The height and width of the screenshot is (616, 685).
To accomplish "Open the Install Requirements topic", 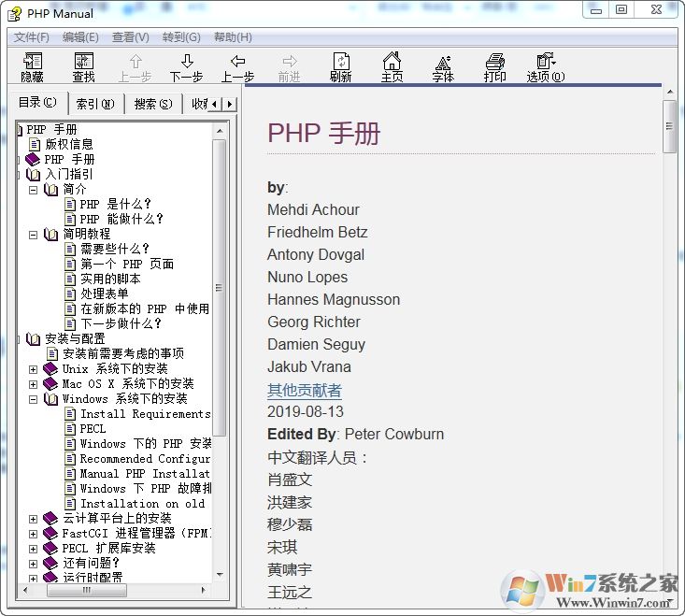I will [x=146, y=414].
